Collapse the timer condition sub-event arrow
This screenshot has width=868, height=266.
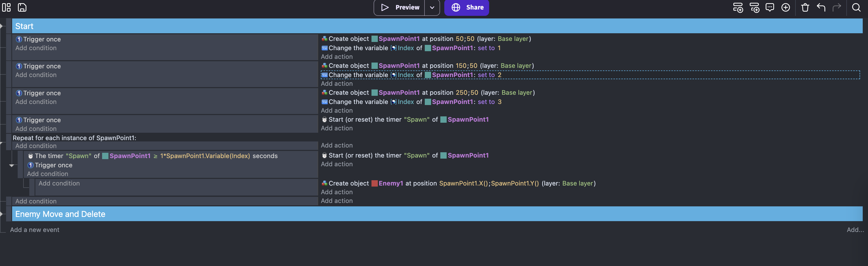click(11, 165)
